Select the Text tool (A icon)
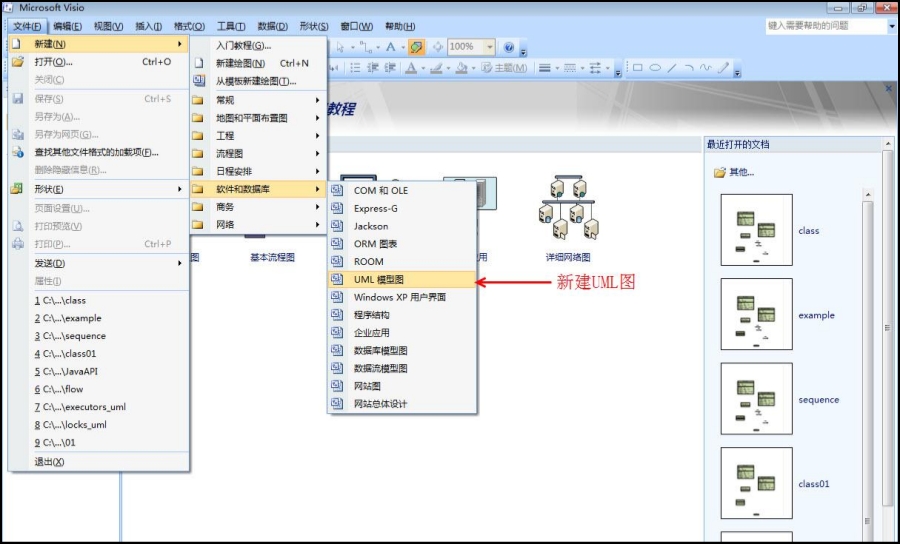 tap(390, 47)
